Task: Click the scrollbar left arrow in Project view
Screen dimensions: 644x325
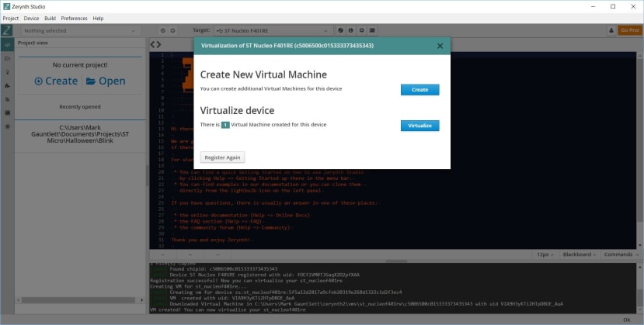Action: (19, 300)
